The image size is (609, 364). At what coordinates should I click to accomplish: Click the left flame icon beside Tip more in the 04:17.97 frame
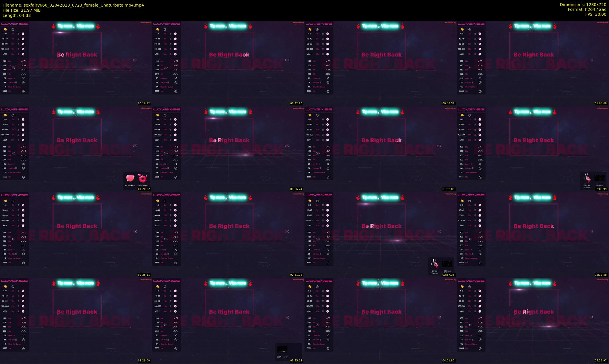coord(510,283)
